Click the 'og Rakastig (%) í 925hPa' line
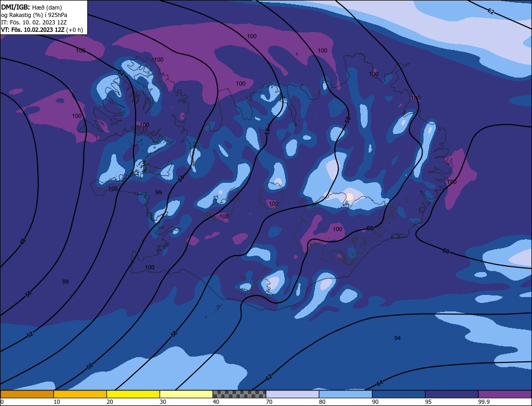 click(x=34, y=15)
